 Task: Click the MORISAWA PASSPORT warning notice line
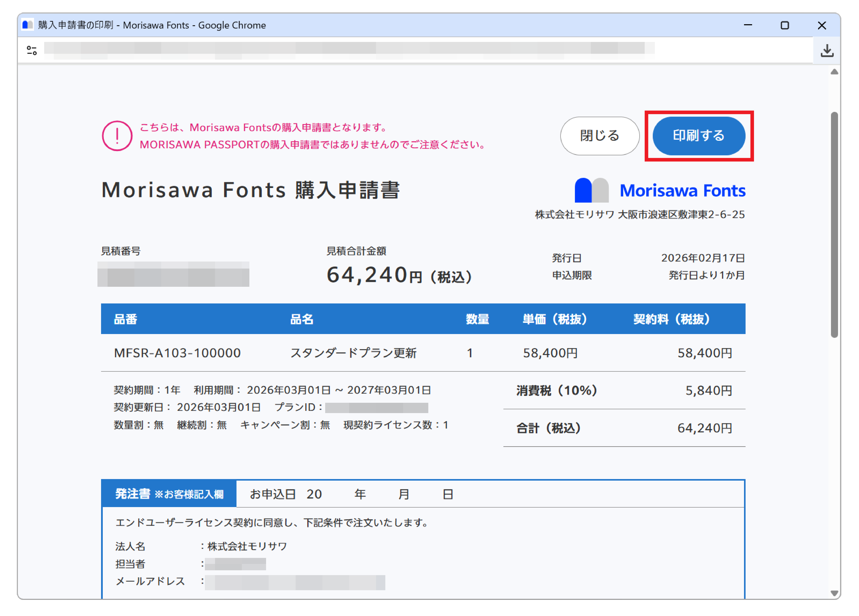[313, 145]
